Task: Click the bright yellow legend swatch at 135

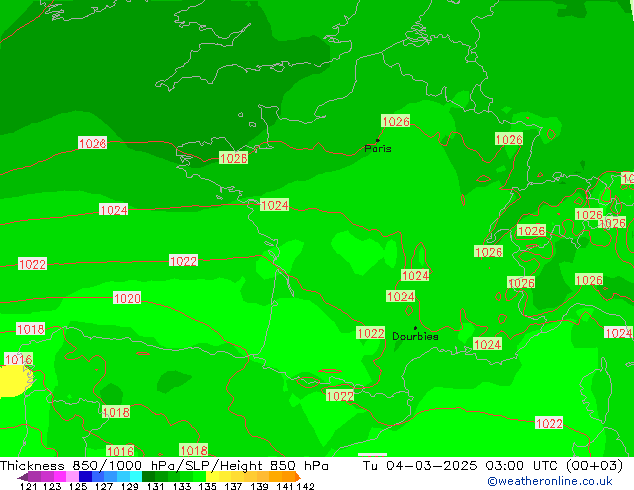Action: tap(212, 476)
